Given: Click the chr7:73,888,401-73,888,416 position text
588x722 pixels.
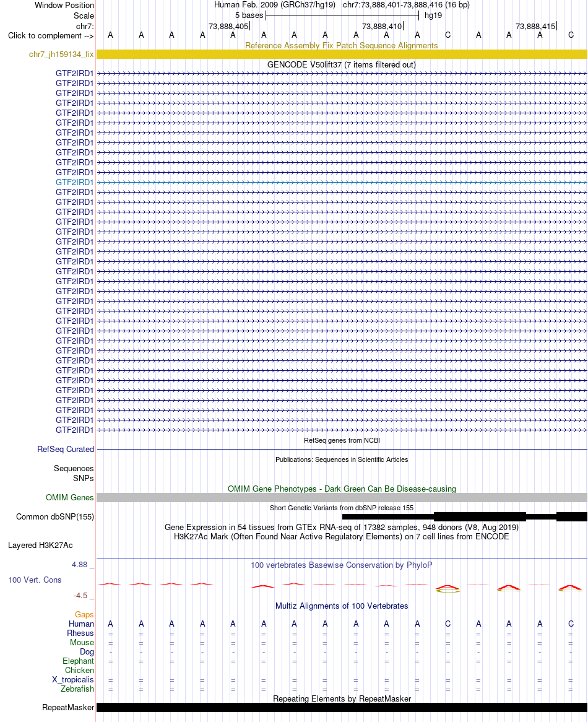Looking at the screenshot, I should pos(392,5).
